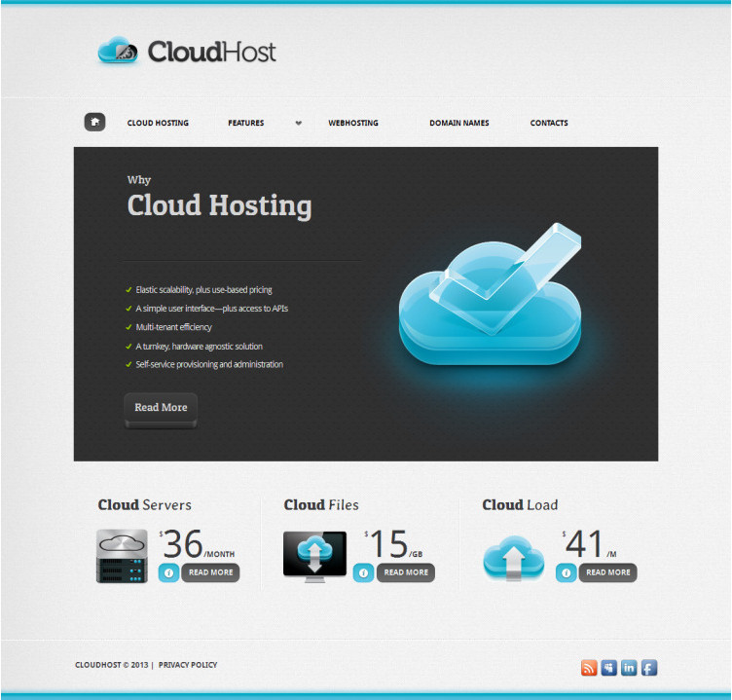
Task: Open the RSS feed icon
Action: click(589, 668)
